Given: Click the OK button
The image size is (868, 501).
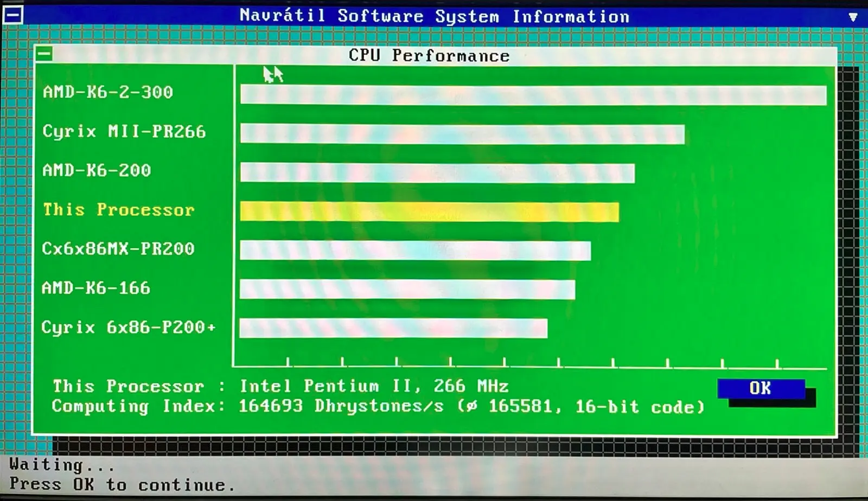Looking at the screenshot, I should coord(761,388).
